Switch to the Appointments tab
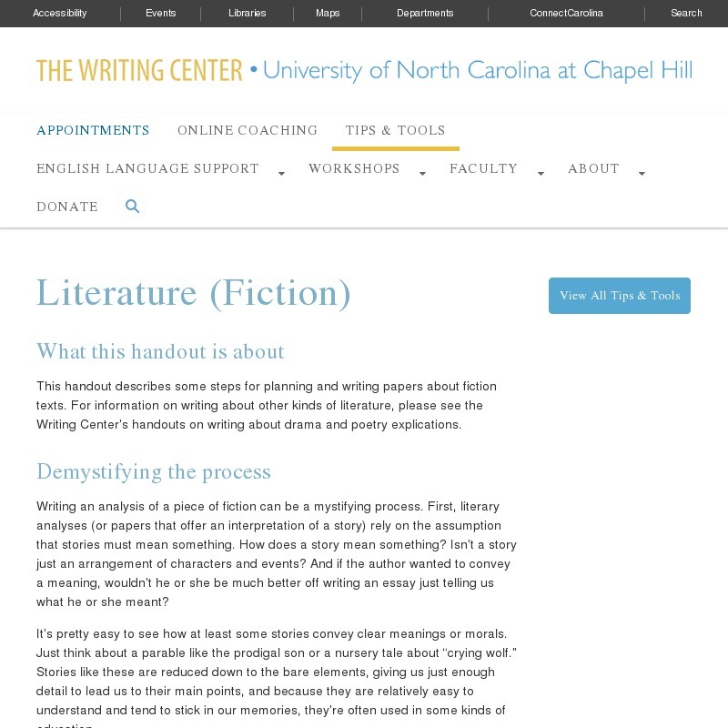Viewport: 728px width, 728px height. (93, 130)
